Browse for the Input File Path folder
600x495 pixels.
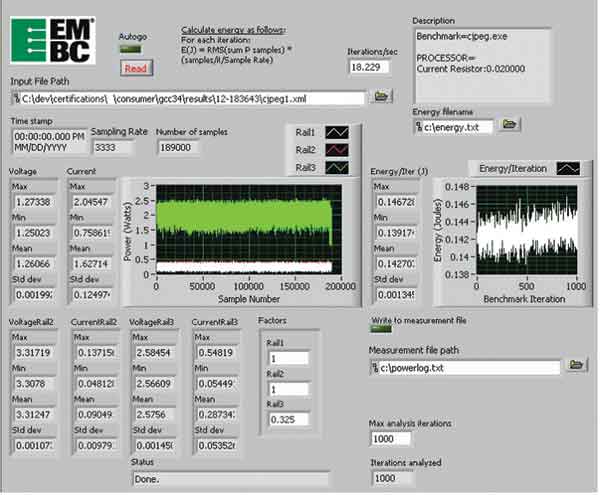[x=382, y=96]
